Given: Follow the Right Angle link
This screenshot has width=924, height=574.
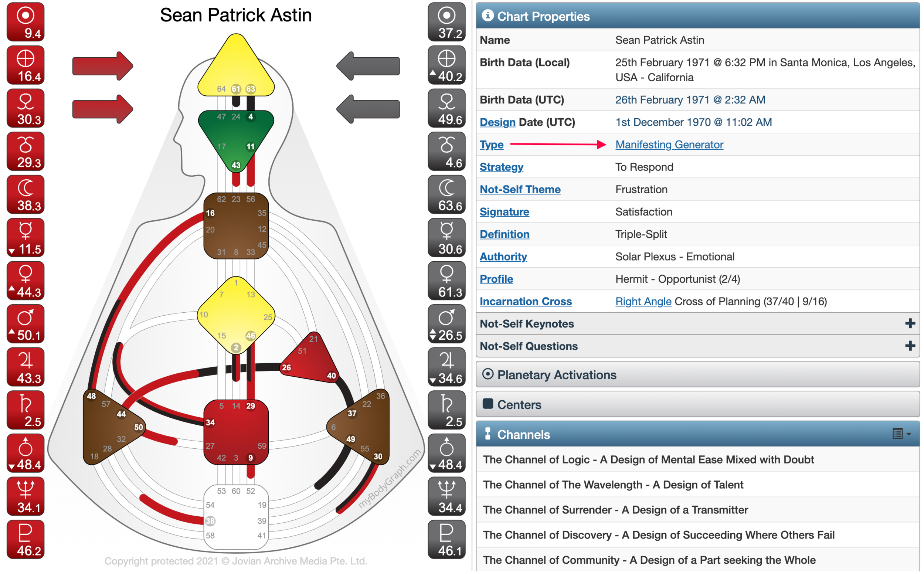Looking at the screenshot, I should pyautogui.click(x=643, y=302).
